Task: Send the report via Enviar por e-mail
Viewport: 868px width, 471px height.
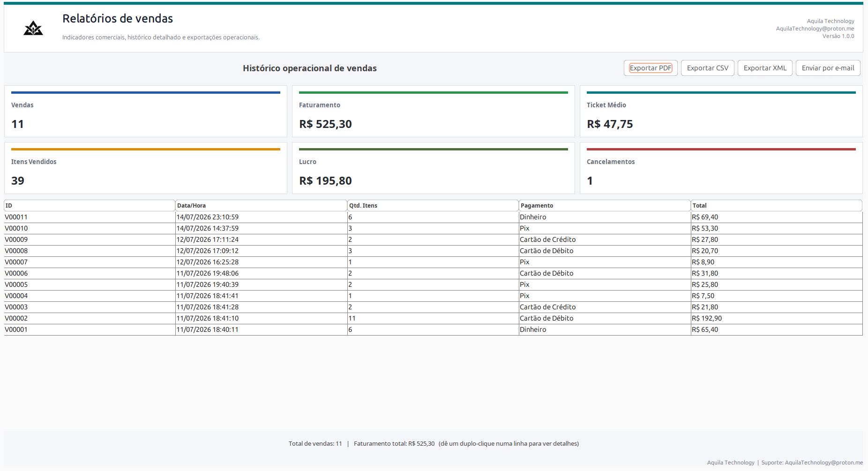Action: tap(828, 68)
